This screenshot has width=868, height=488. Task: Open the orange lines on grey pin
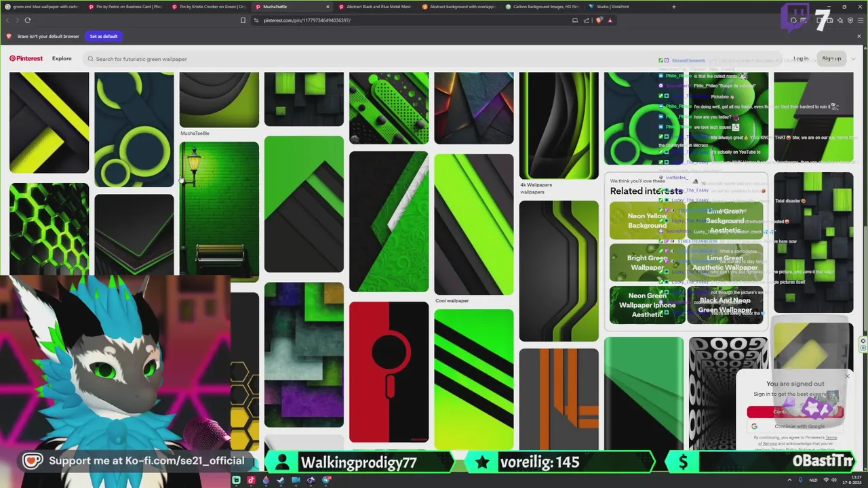[559, 400]
